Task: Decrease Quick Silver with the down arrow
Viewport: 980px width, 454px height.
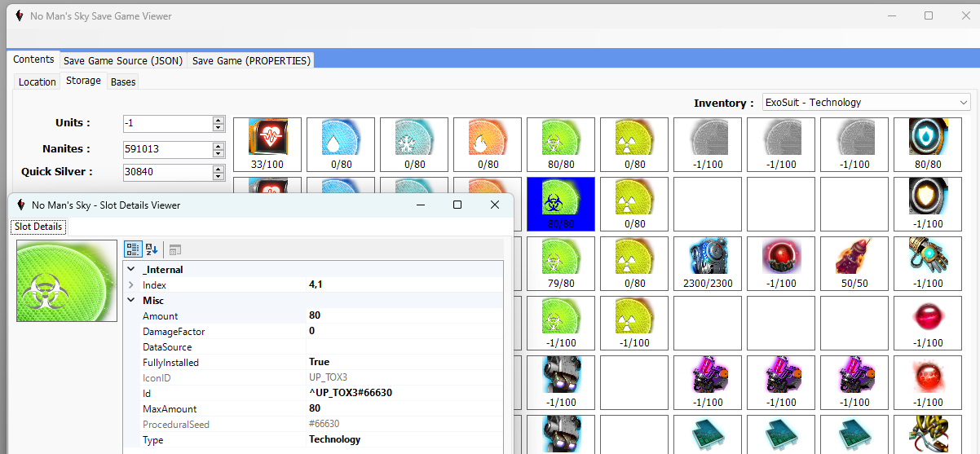Action: (218, 177)
